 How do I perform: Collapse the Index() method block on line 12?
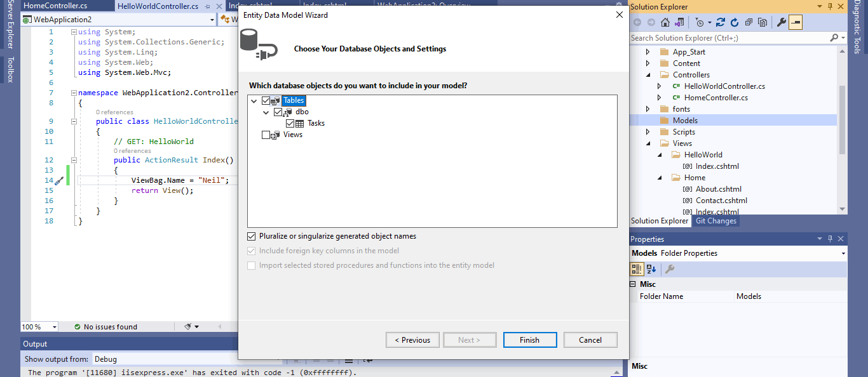tap(74, 160)
